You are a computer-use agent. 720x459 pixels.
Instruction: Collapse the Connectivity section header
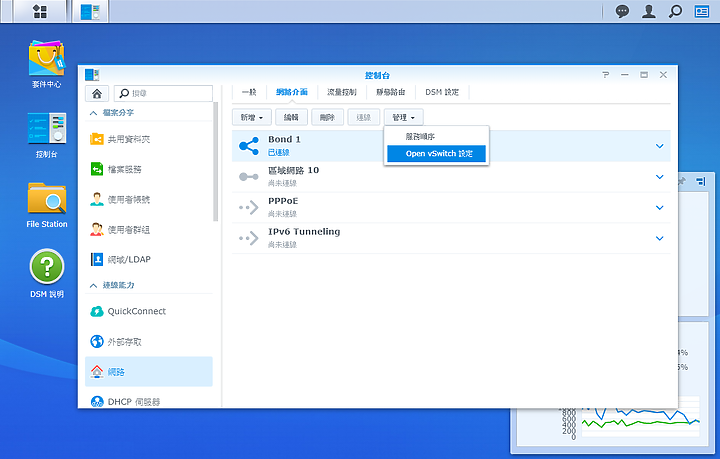click(149, 285)
